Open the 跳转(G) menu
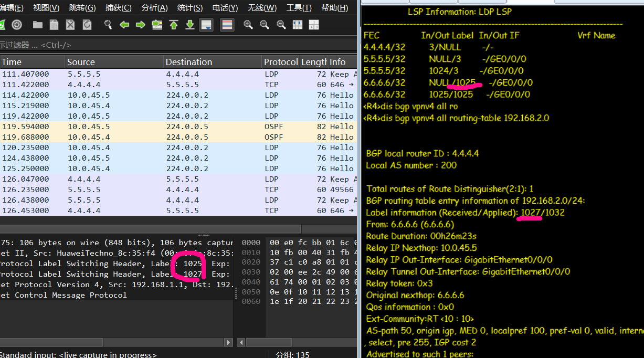This screenshot has width=644, height=358. click(82, 8)
